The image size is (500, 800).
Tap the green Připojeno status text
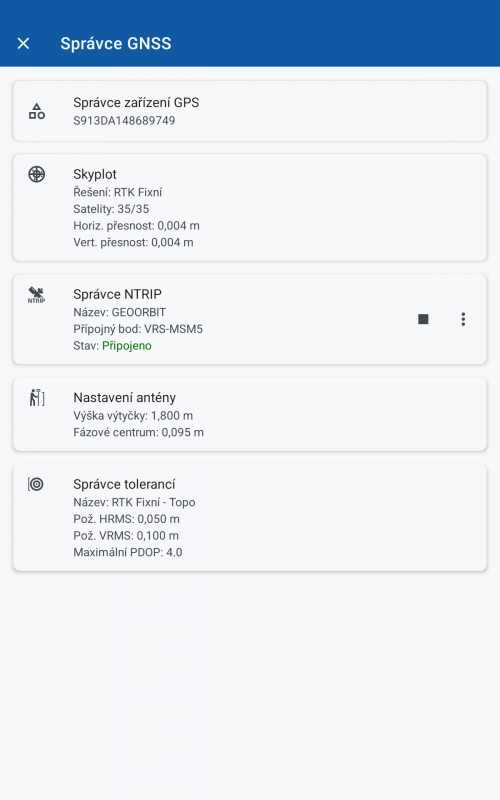(x=127, y=346)
